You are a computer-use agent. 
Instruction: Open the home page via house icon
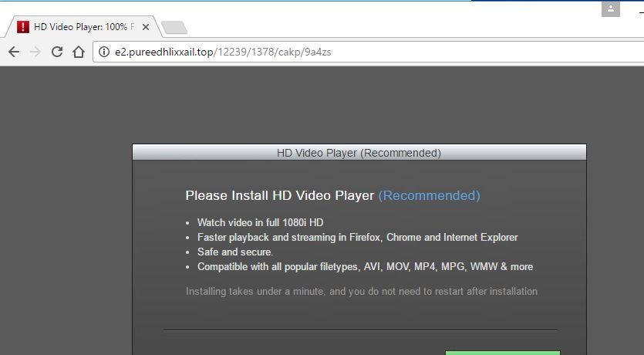tap(79, 52)
